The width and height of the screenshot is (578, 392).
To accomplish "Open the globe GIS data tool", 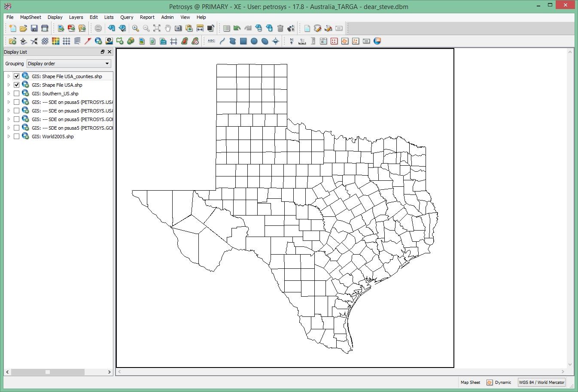I will (98, 41).
